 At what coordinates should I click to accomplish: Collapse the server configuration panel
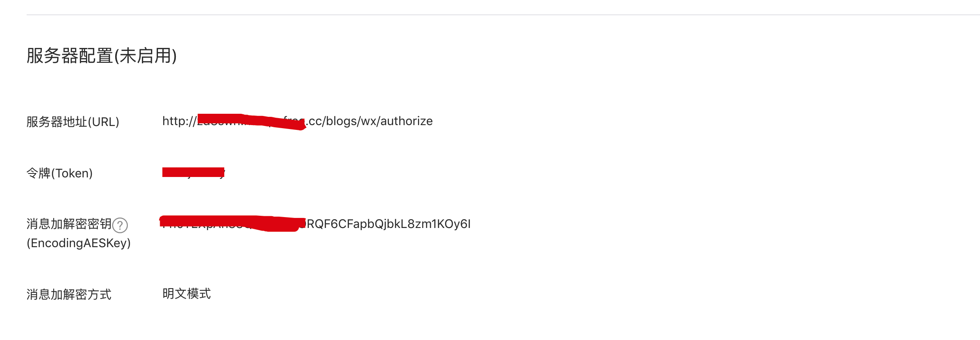(x=101, y=56)
